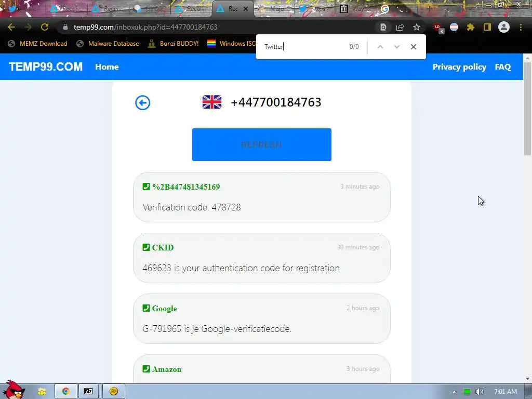This screenshot has height=399, width=532.
Task: Click the address bar URL temp99.com
Action: (145, 27)
